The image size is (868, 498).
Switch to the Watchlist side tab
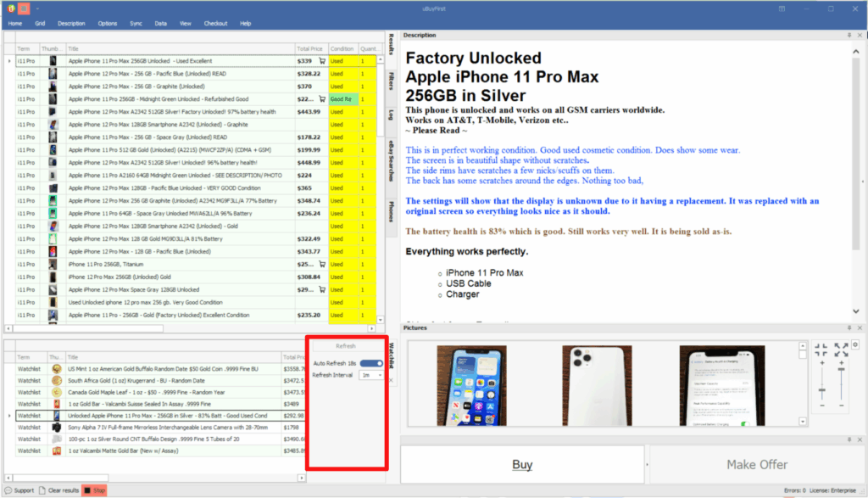tap(391, 355)
